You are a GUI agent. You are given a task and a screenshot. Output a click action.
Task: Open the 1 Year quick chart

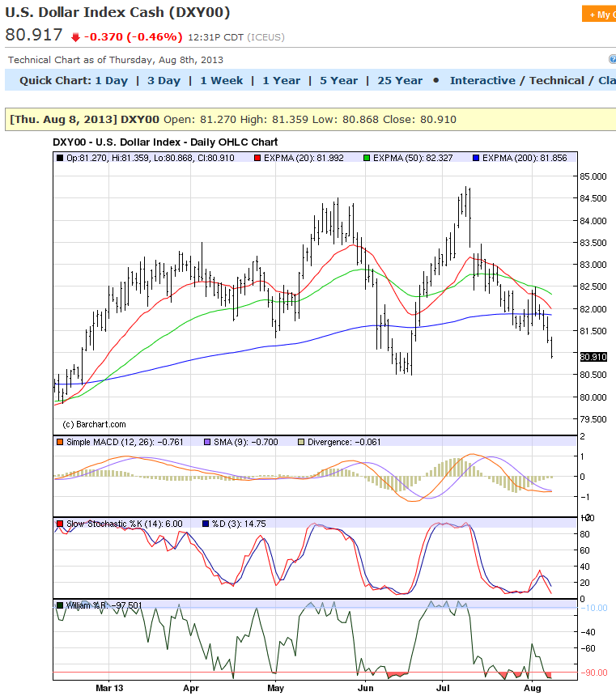pos(281,81)
